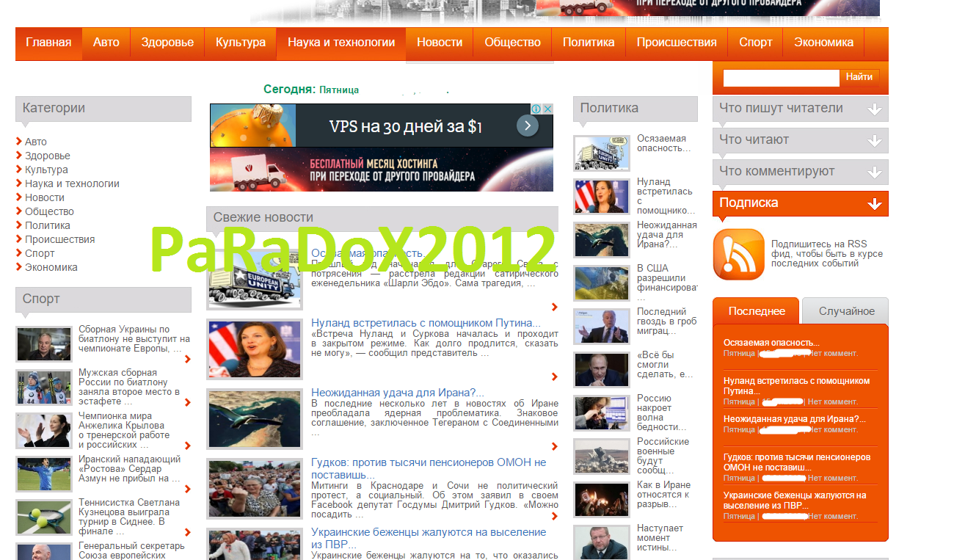954x560 pixels.
Task: Open the ad arrow button on VPS banner
Action: 527,126
